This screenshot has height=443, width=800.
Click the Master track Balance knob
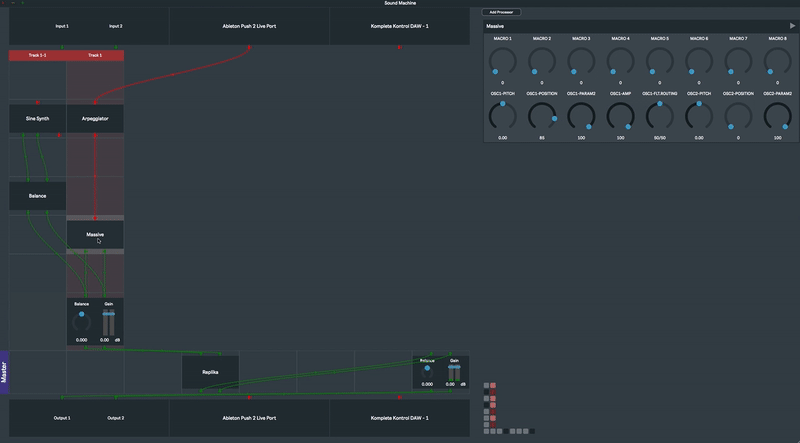[427, 372]
